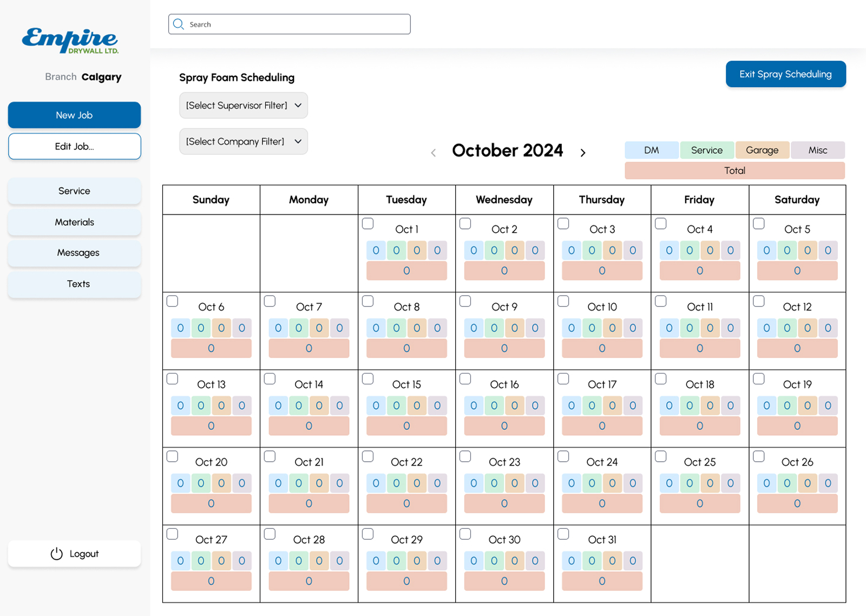The width and height of the screenshot is (866, 616).
Task: Enable the checkbox on Oct 15
Action: (368, 378)
